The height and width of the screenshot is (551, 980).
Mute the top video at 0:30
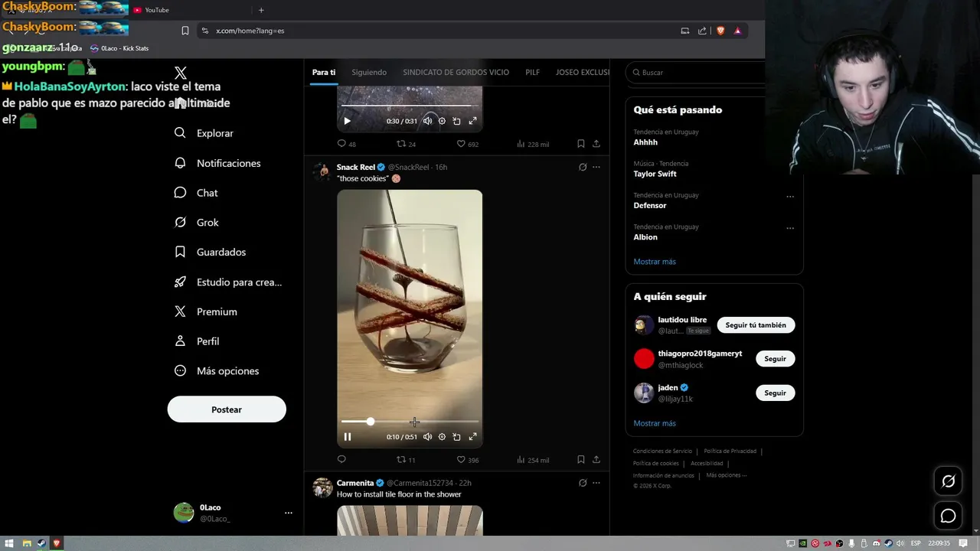(x=427, y=121)
